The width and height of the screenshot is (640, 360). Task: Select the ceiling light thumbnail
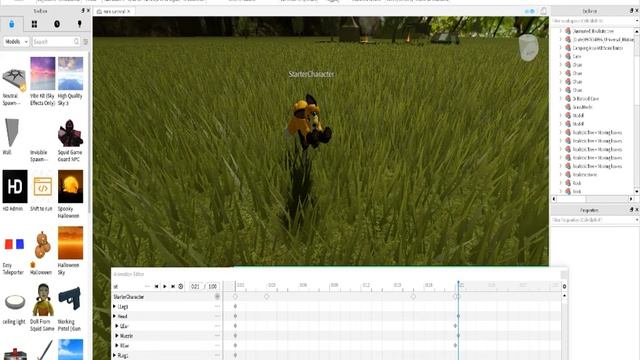pos(15,303)
